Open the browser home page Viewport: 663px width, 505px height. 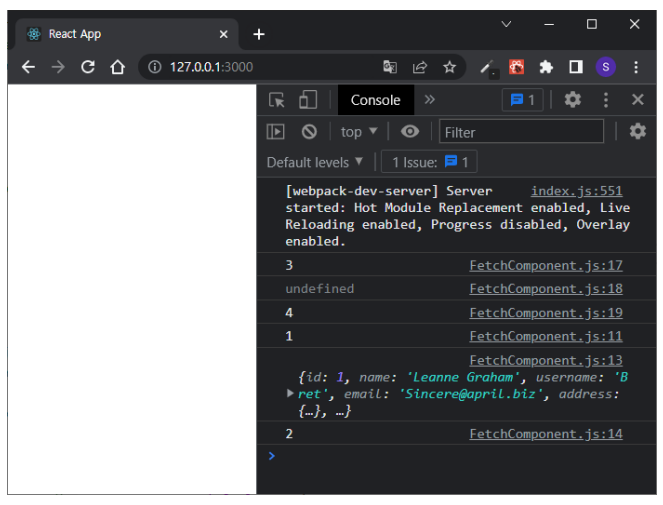pyautogui.click(x=118, y=67)
